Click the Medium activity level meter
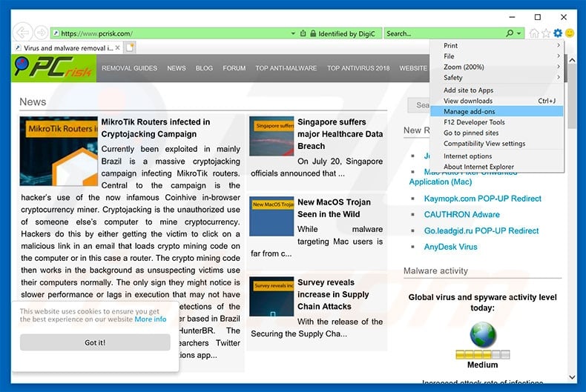 coord(482,354)
